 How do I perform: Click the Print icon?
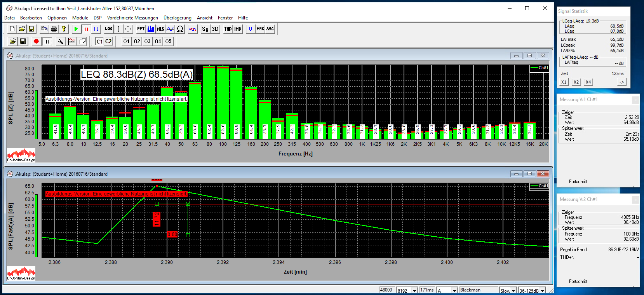(54, 29)
